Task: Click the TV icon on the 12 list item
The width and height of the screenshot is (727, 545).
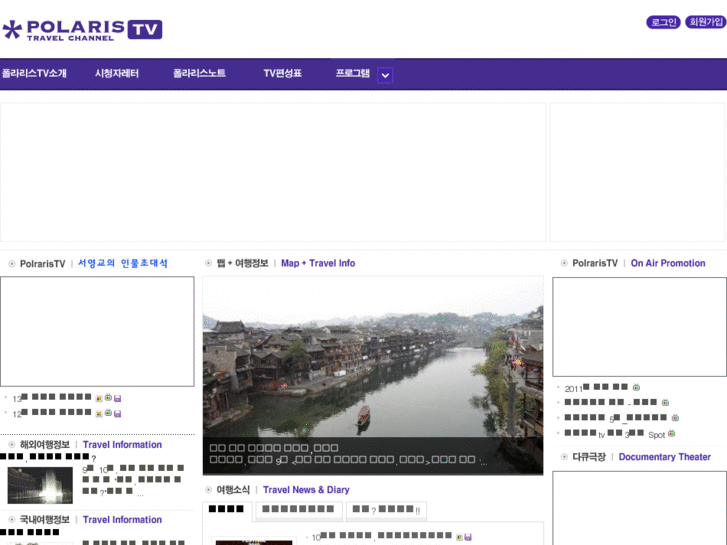Action: (x=108, y=413)
